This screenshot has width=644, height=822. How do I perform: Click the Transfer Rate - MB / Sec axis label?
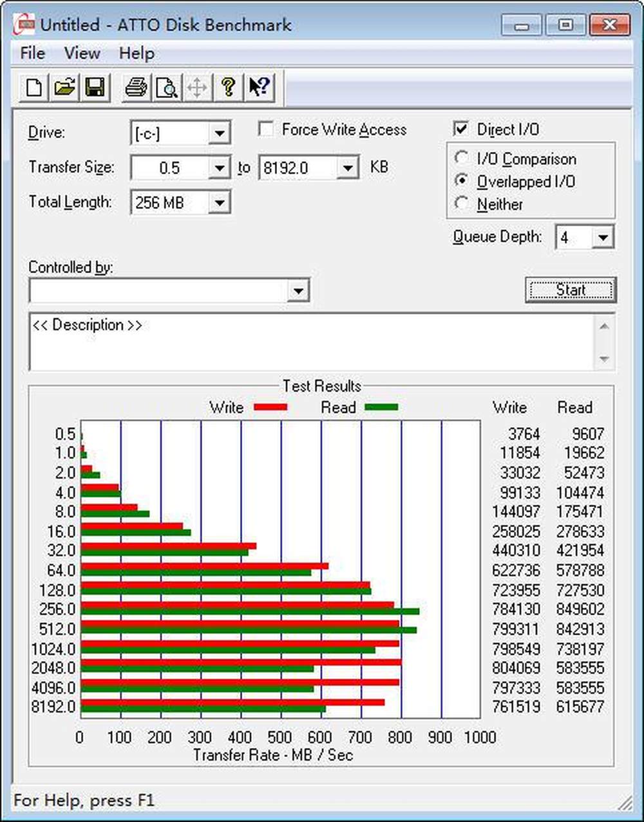coord(273,755)
